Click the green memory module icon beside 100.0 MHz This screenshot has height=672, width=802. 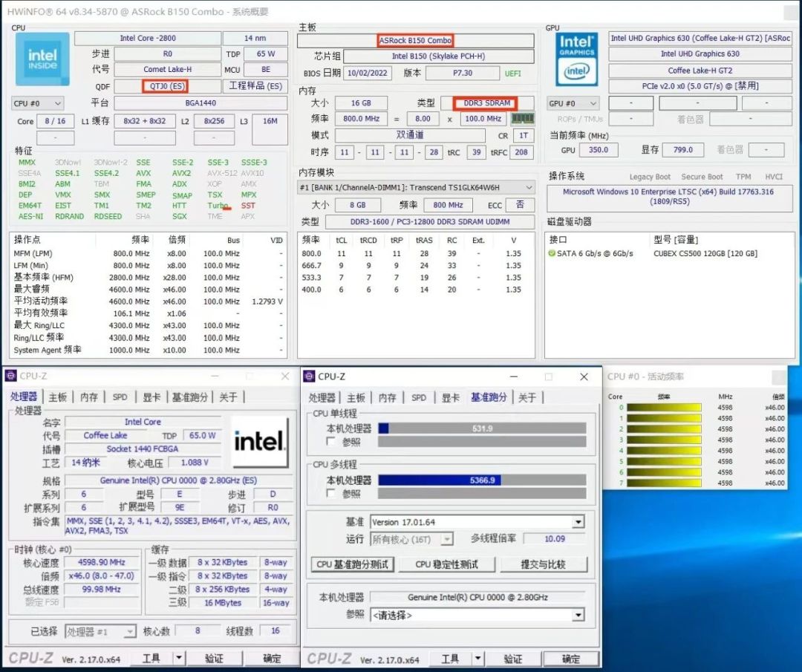pos(523,119)
